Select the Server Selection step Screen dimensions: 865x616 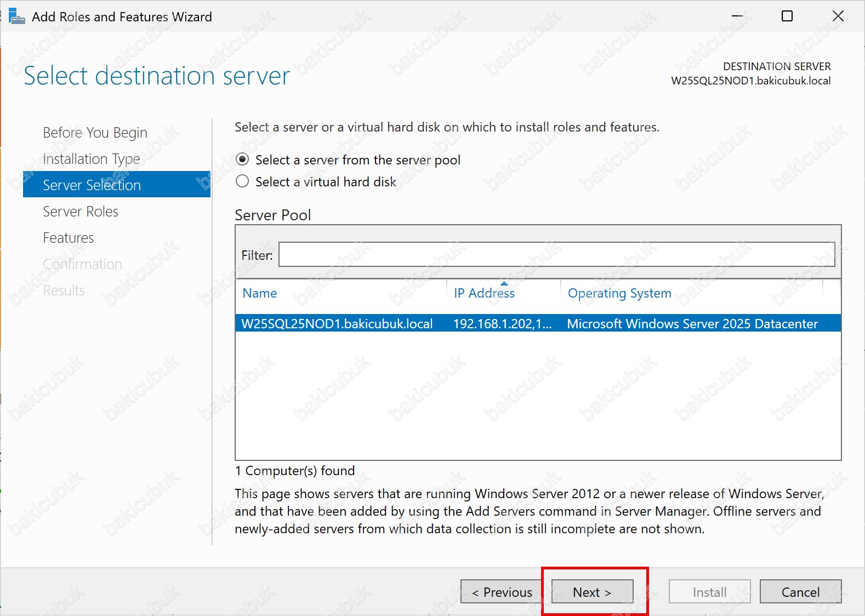pyautogui.click(x=92, y=185)
